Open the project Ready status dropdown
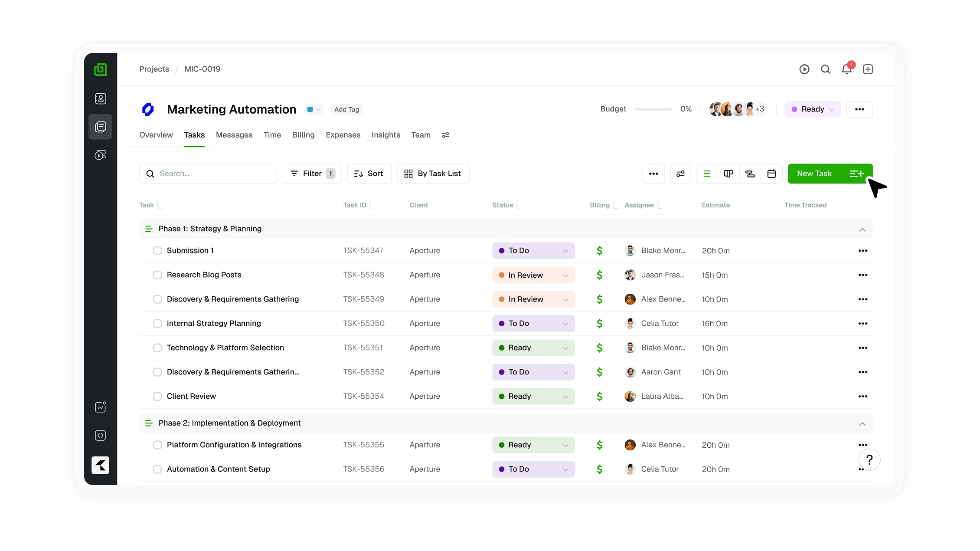Image resolution: width=980 pixels, height=551 pixels. 813,109
